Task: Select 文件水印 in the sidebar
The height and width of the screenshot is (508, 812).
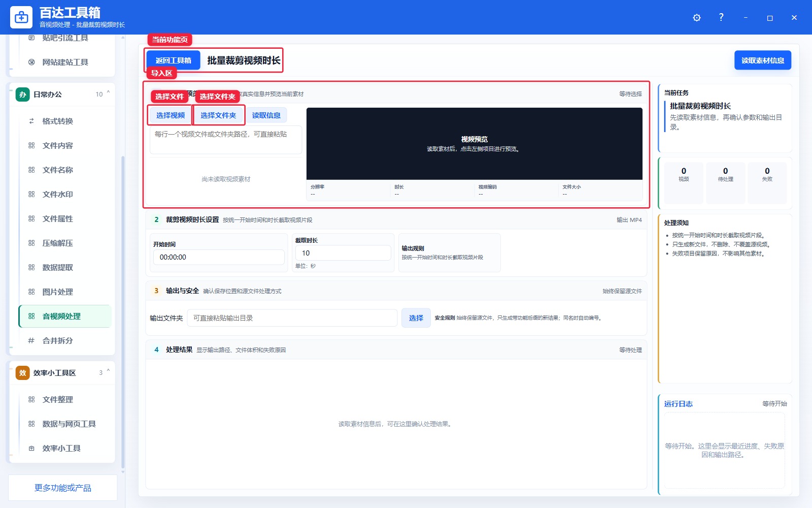Action: pos(65,194)
